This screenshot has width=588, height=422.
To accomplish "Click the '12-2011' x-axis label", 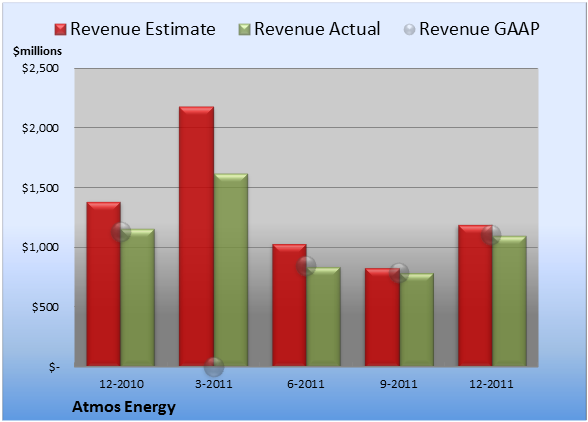I will tap(491, 384).
